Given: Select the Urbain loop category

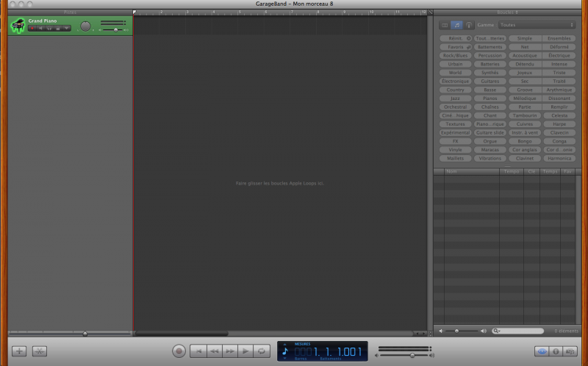Looking at the screenshot, I should (455, 64).
